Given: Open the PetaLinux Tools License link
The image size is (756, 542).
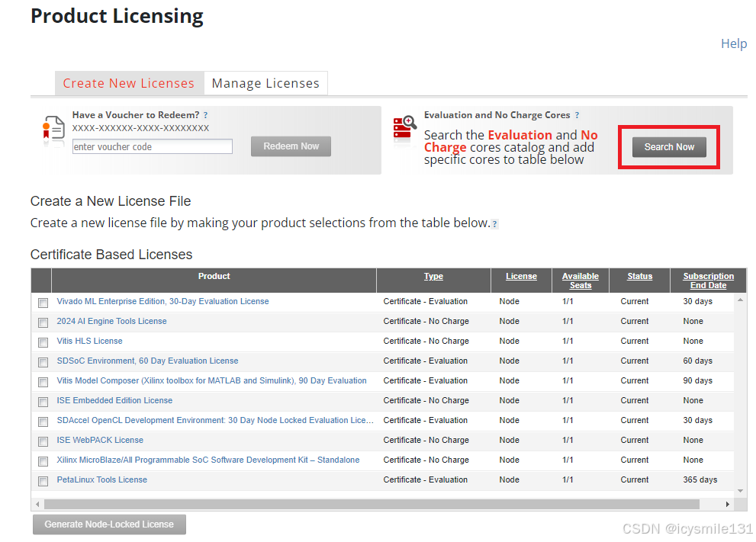Looking at the screenshot, I should click(101, 479).
